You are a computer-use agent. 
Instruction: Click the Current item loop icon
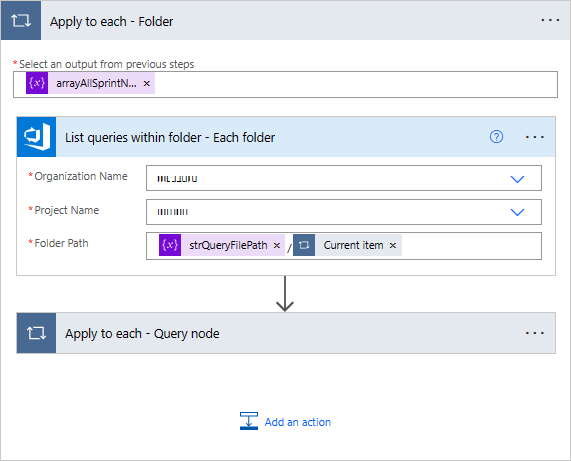304,245
